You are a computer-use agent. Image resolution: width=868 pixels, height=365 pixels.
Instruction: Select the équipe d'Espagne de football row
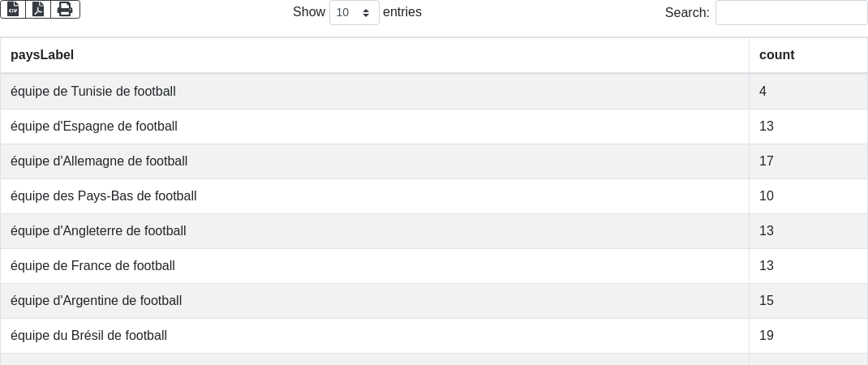94,127
